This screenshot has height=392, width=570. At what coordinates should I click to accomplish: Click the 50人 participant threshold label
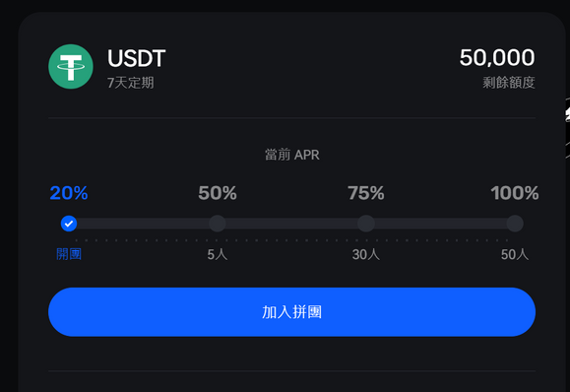tap(515, 254)
